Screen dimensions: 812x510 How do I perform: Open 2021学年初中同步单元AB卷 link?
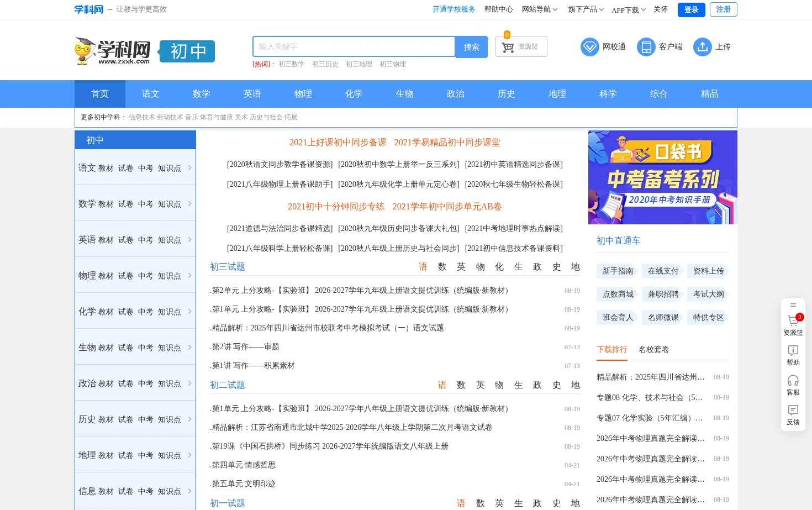click(447, 207)
